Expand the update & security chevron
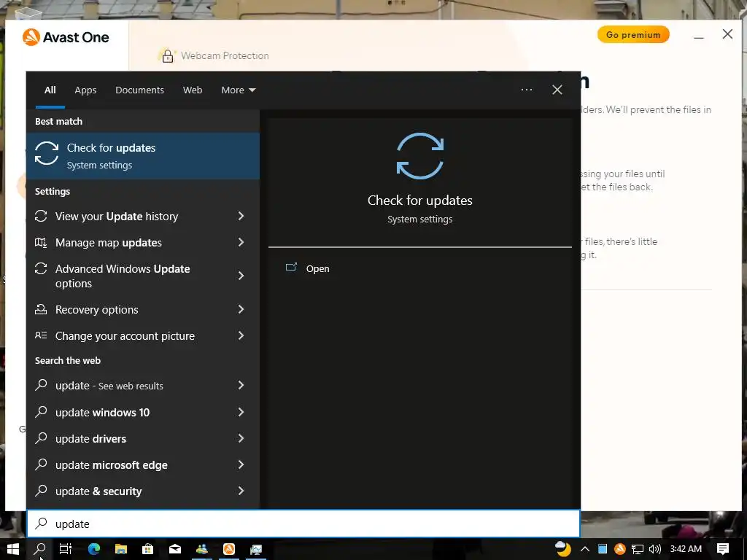 [x=241, y=491]
